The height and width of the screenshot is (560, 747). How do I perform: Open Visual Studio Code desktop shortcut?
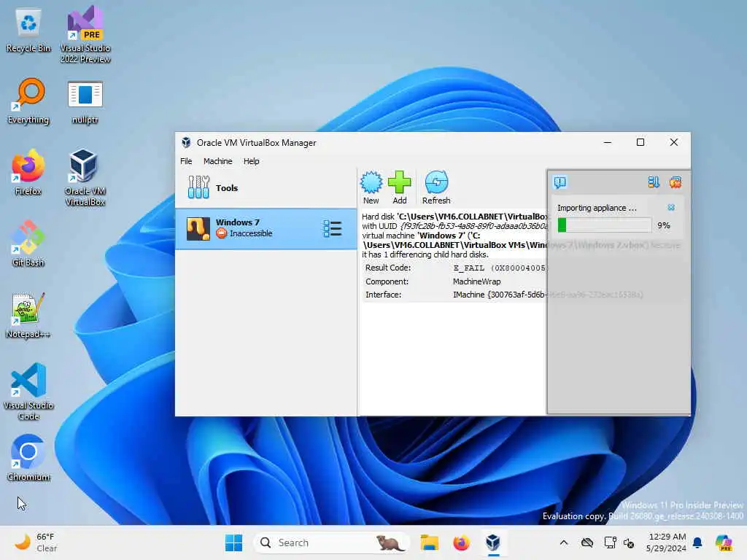[x=28, y=392]
